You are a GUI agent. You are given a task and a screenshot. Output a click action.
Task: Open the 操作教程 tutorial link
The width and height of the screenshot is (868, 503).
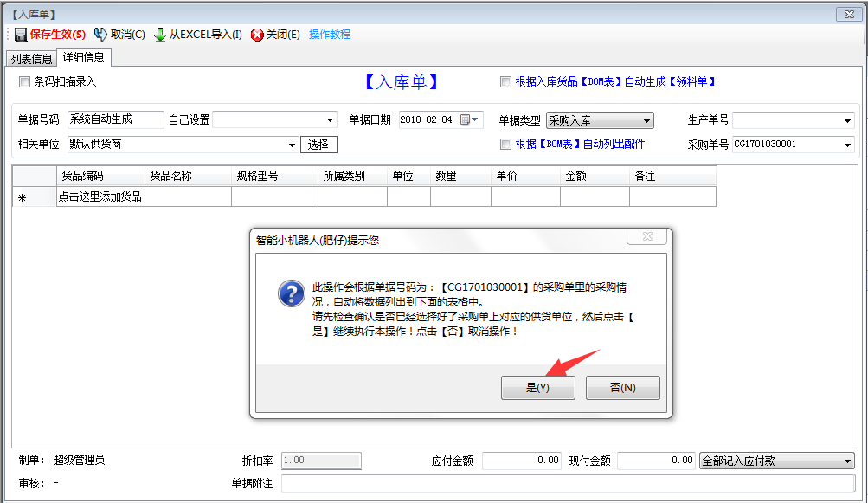point(330,35)
